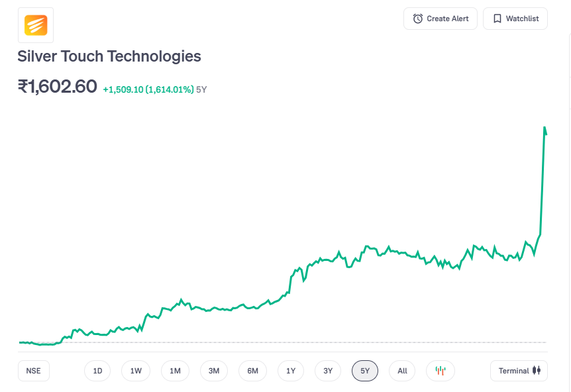Show the 1Y price chart

tap(291, 371)
